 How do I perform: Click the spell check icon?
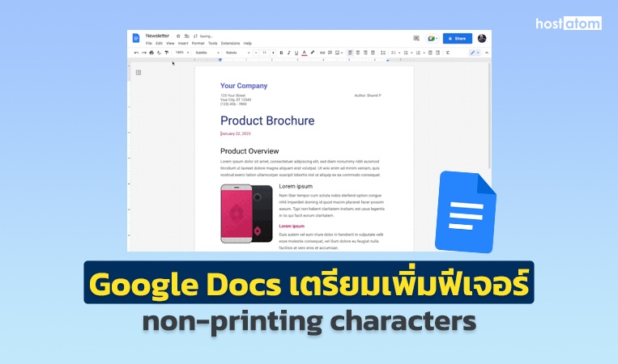click(160, 53)
